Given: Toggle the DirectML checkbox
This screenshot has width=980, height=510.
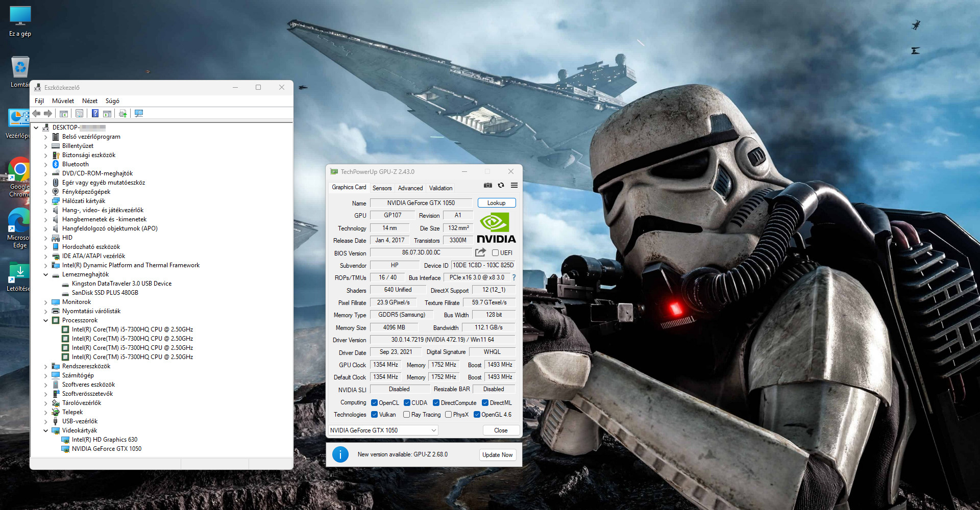Looking at the screenshot, I should [x=485, y=403].
